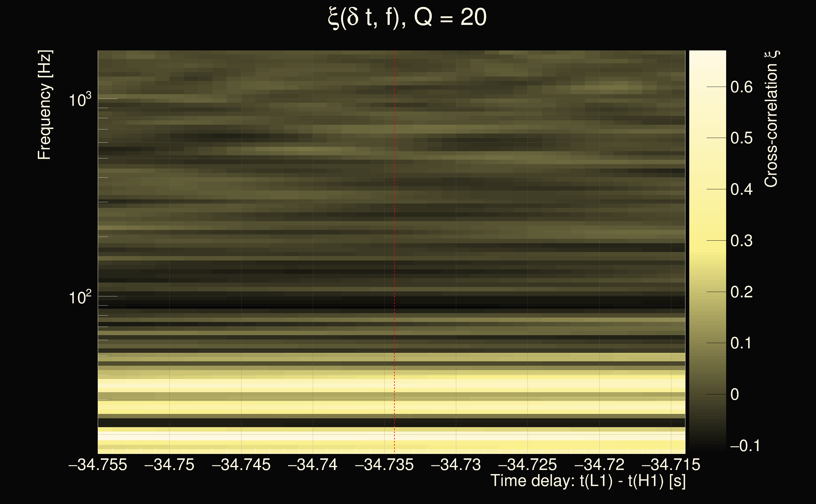This screenshot has width=816, height=504.
Task: Click the 10² tick label on frequency axis
Action: 80,297
